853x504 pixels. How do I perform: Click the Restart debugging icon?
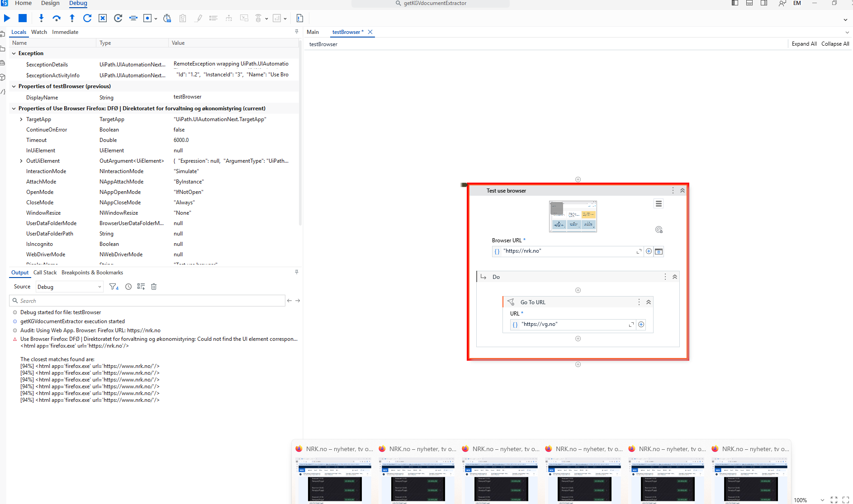click(x=118, y=18)
